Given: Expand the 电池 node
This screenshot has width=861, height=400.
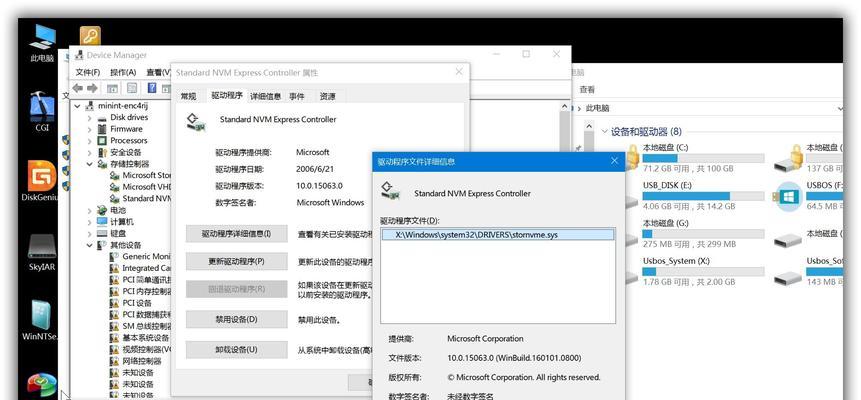Looking at the screenshot, I should click(x=90, y=210).
